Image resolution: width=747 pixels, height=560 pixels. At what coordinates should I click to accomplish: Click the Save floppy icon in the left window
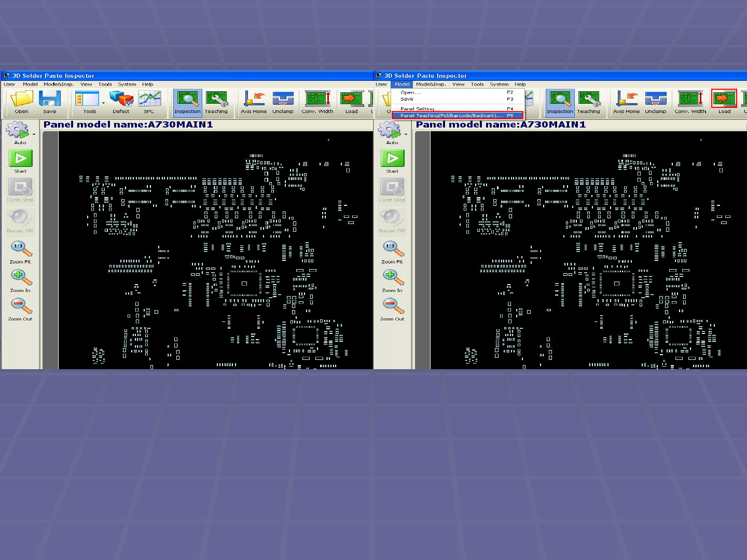point(50,99)
